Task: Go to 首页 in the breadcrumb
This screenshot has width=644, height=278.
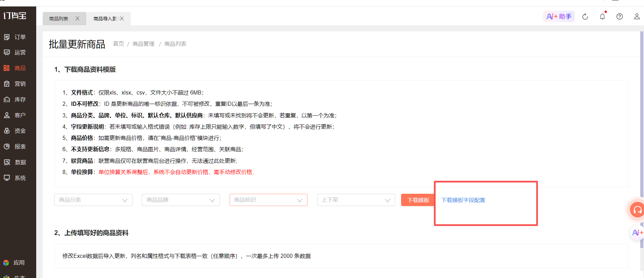Action: [x=119, y=44]
